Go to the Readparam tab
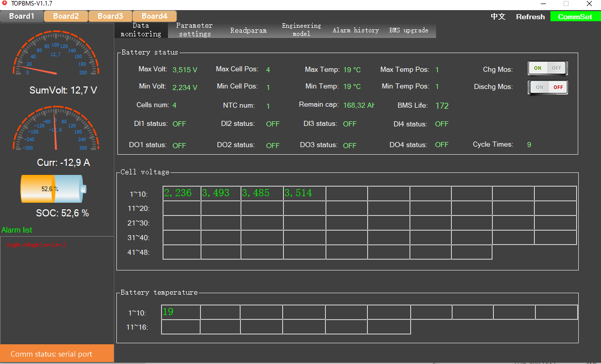This screenshot has height=364, width=601. (x=248, y=30)
